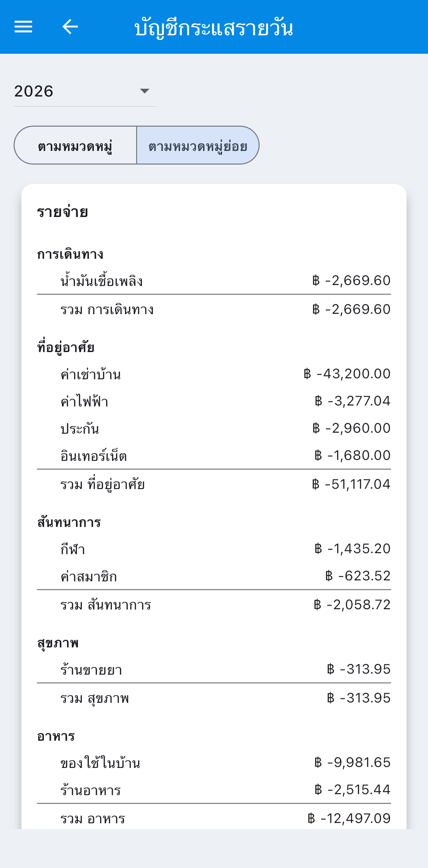The image size is (428, 868).
Task: Open the ค่าสมาชิก subcategory row
Action: click(214, 576)
